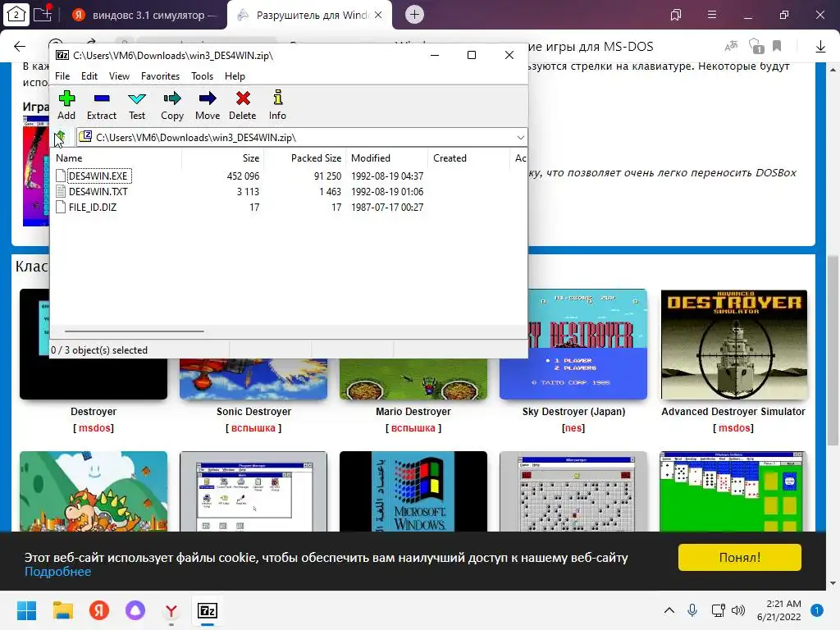The width and height of the screenshot is (840, 630).
Task: Open the Sky Destroyer (Japan) thumbnail
Action: coord(587,345)
